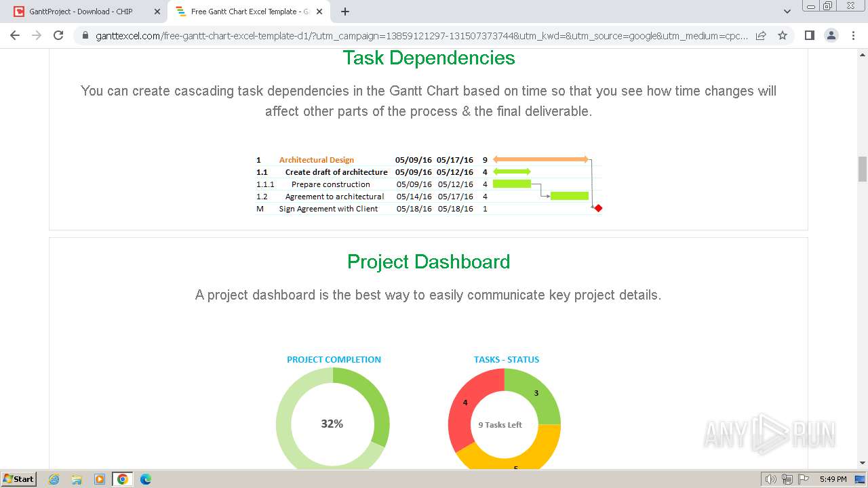Click the scrollbar up arrow

pyautogui.click(x=863, y=54)
